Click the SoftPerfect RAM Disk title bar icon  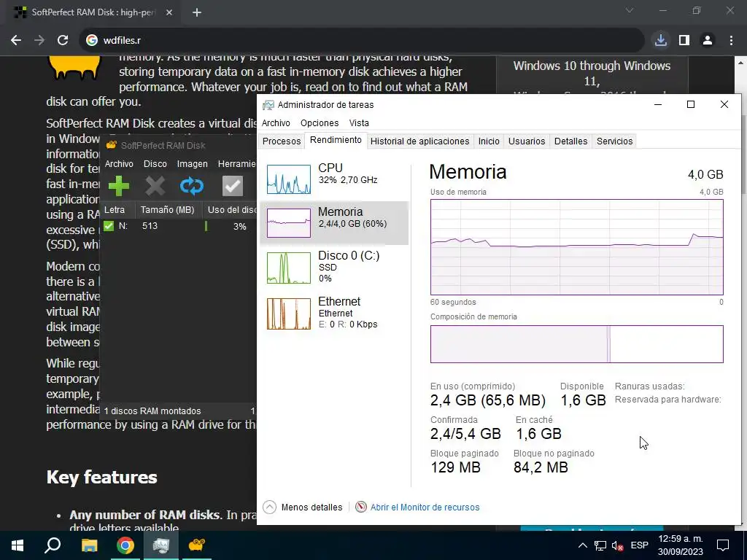click(112, 145)
